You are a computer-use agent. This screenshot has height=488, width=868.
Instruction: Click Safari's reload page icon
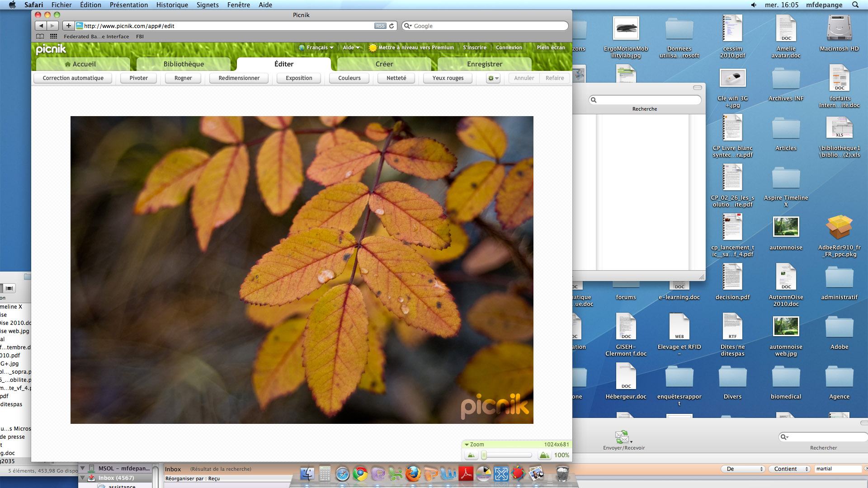[x=392, y=26]
